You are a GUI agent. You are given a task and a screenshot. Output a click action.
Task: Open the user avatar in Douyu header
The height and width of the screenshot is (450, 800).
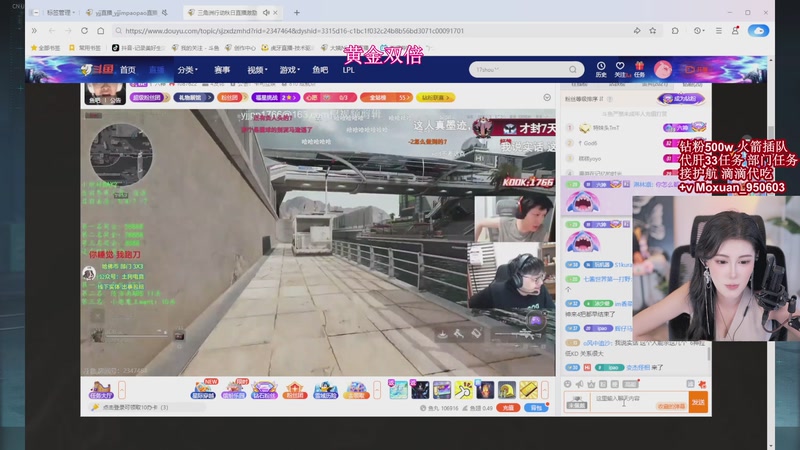coord(662,69)
